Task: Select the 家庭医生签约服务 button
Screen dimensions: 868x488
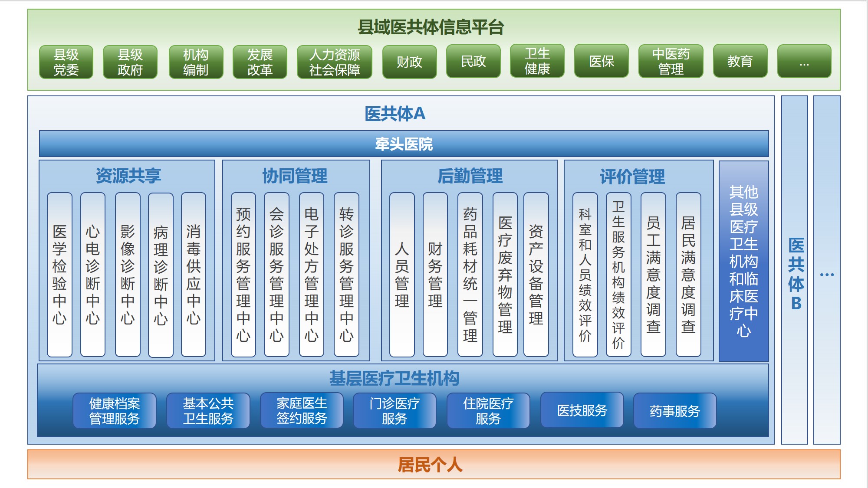Action: [x=302, y=411]
